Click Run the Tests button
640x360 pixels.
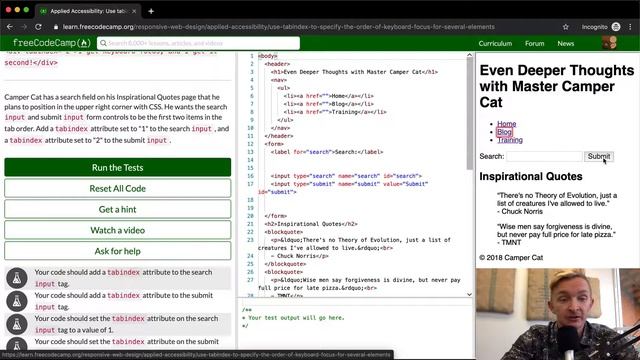118,167
